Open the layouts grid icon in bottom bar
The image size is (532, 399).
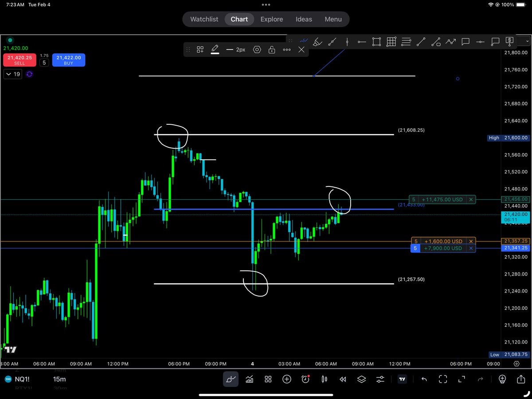[268, 379]
